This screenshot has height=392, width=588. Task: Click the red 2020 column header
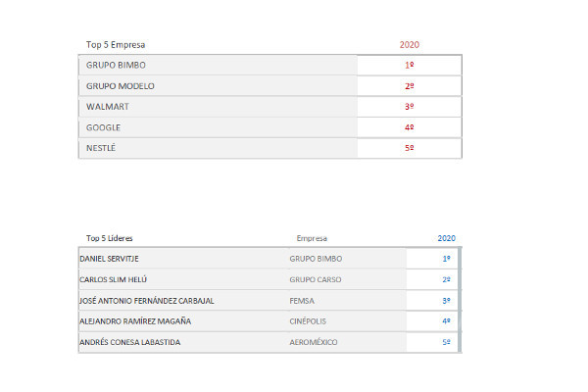(409, 45)
